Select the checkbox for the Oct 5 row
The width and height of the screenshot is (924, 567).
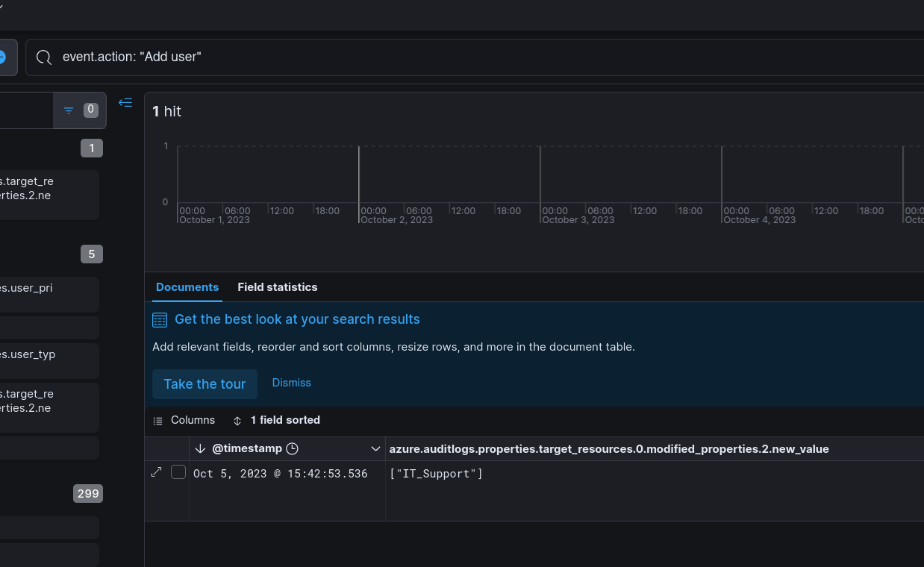[x=178, y=472]
